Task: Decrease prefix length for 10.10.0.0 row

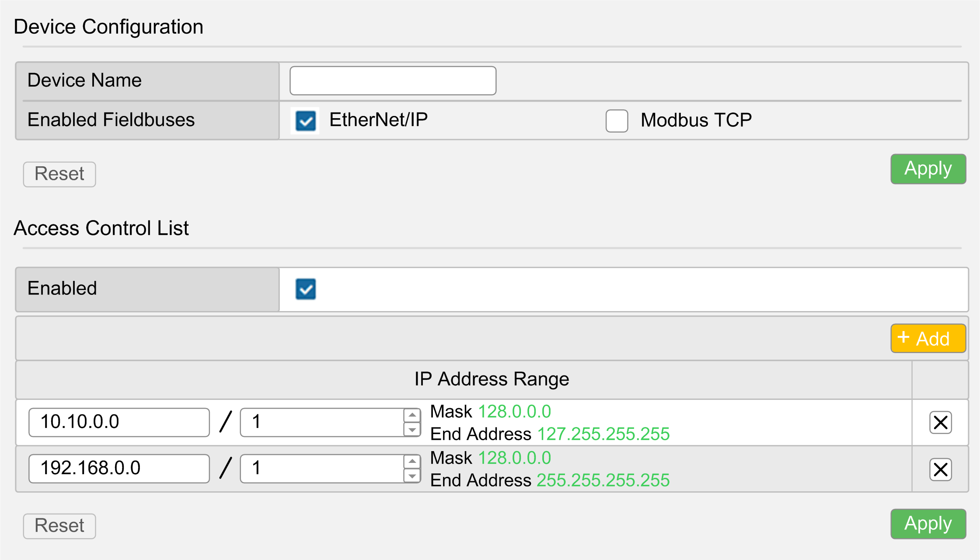Action: [x=412, y=430]
